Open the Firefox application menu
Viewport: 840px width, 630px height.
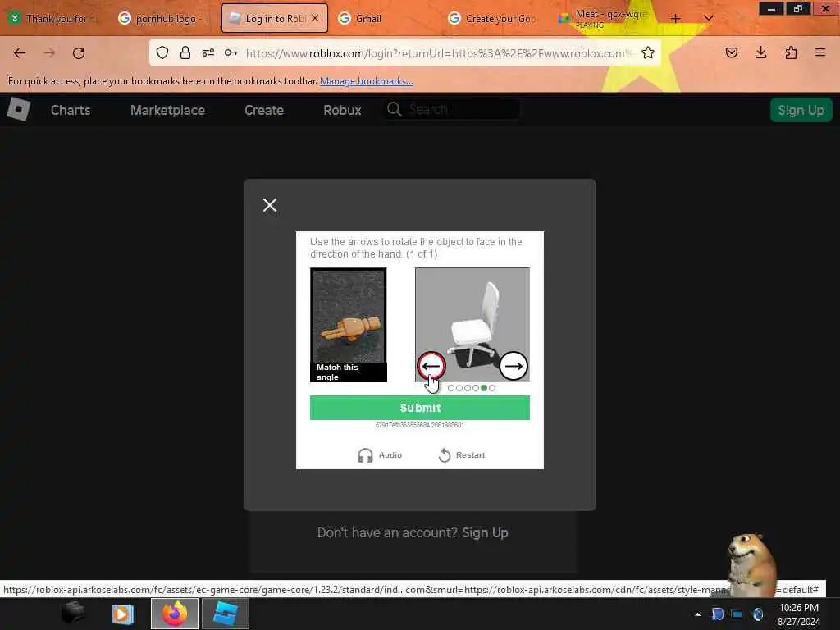(x=820, y=52)
